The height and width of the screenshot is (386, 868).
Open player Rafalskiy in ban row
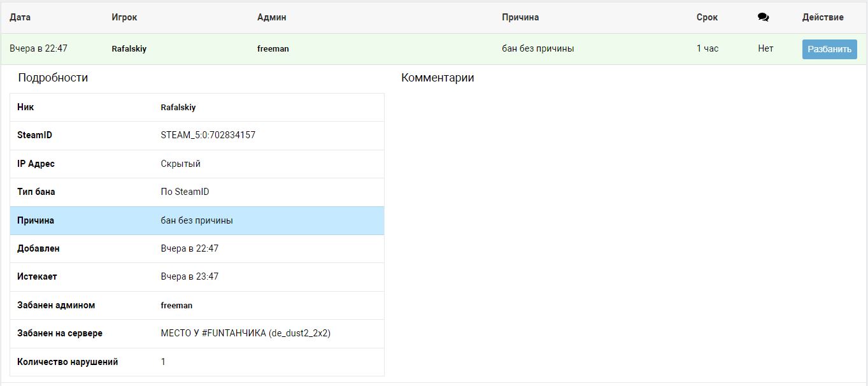click(129, 48)
